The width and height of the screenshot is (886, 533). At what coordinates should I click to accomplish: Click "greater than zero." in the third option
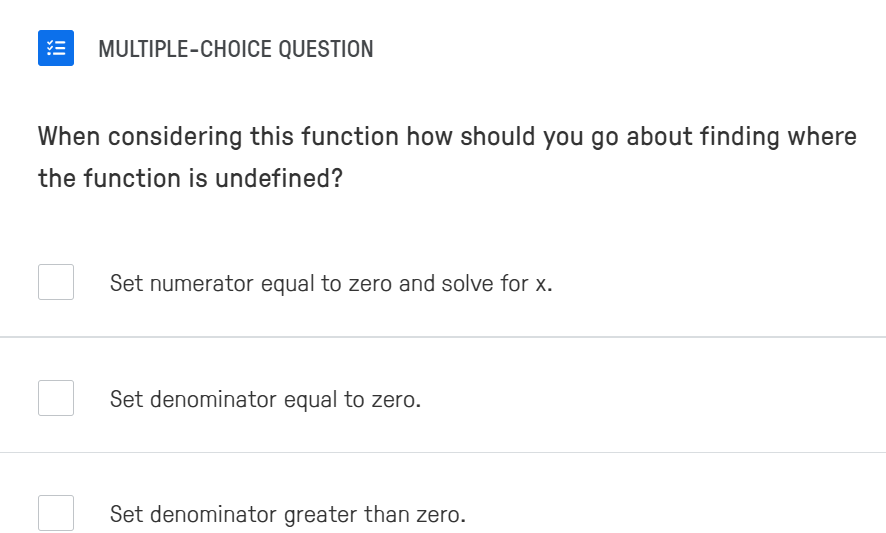pyautogui.click(x=374, y=515)
